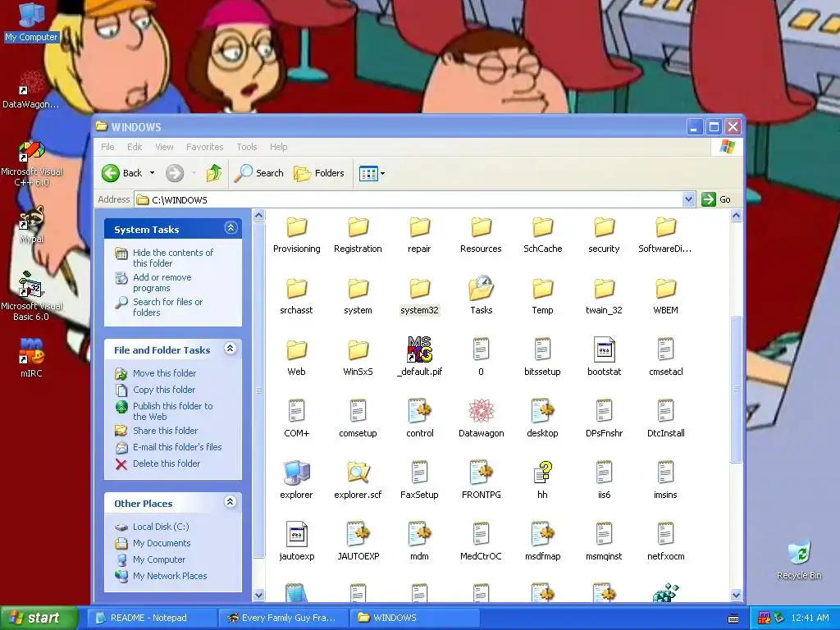The height and width of the screenshot is (630, 840).
Task: Select the control settings file icon
Action: tap(419, 412)
